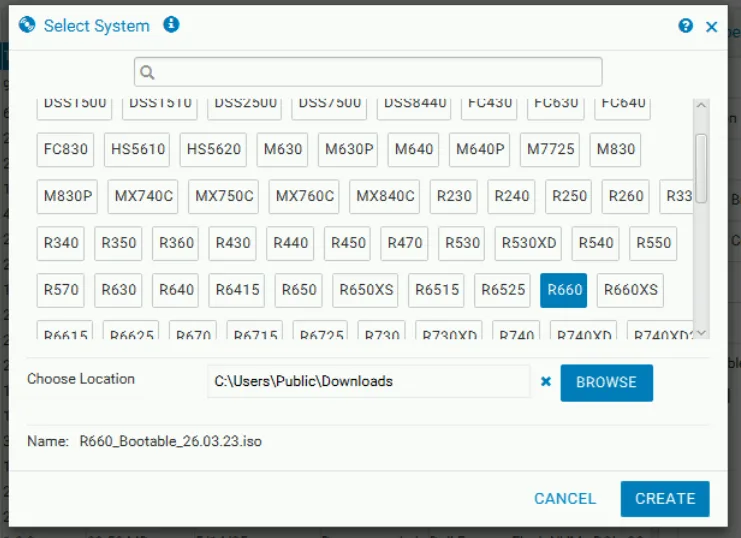Click the info icon beside Select System
This screenshot has width=741, height=538.
(171, 25)
